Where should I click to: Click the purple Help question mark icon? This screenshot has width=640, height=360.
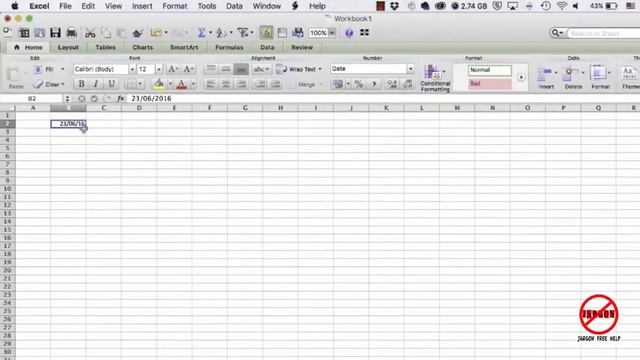(x=349, y=33)
